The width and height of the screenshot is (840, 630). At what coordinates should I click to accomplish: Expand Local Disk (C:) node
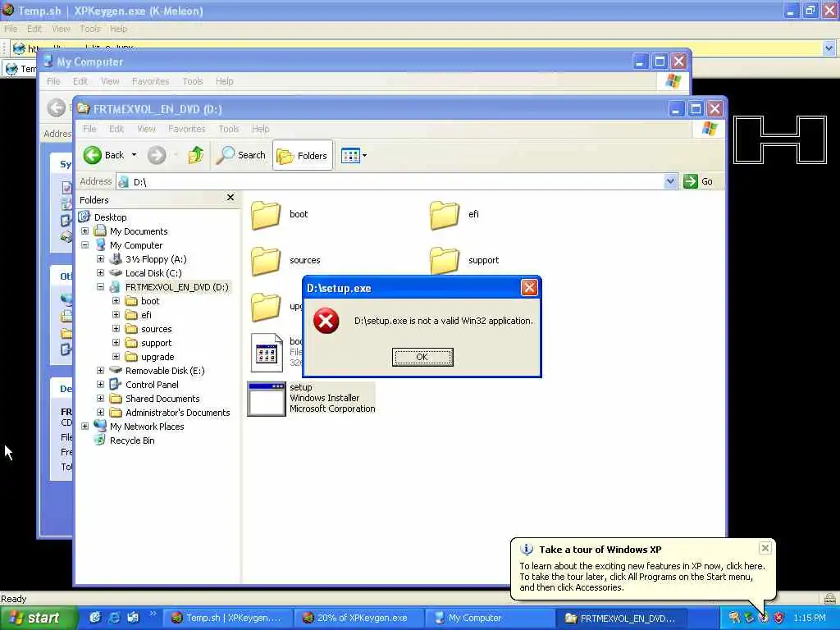(100, 272)
